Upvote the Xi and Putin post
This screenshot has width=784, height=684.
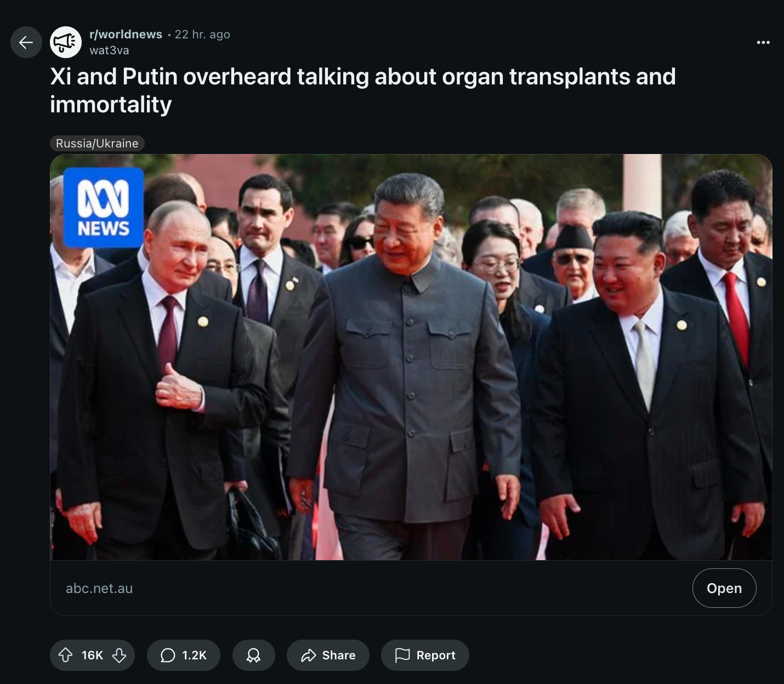(66, 655)
